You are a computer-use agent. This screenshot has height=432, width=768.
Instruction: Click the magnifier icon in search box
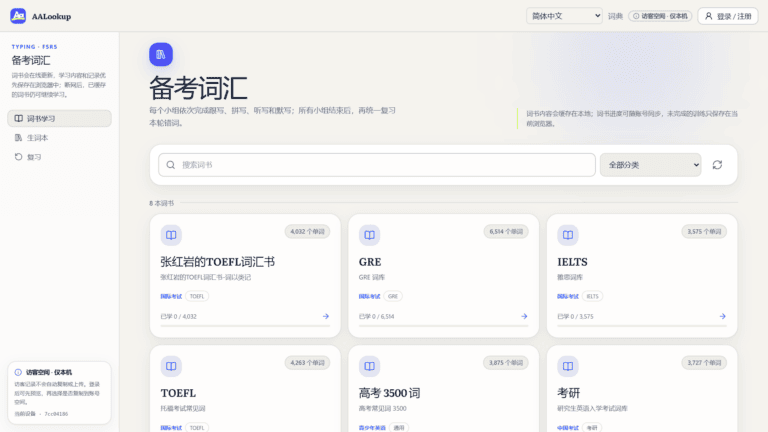(x=170, y=165)
